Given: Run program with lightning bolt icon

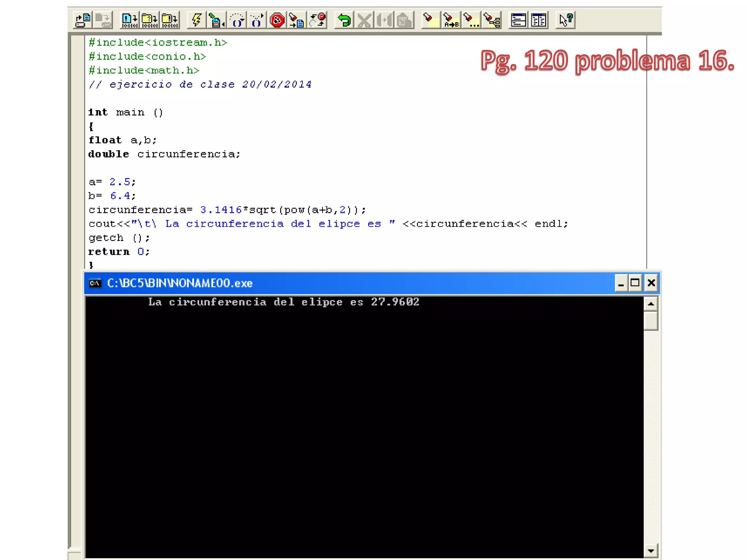Looking at the screenshot, I should click(197, 20).
